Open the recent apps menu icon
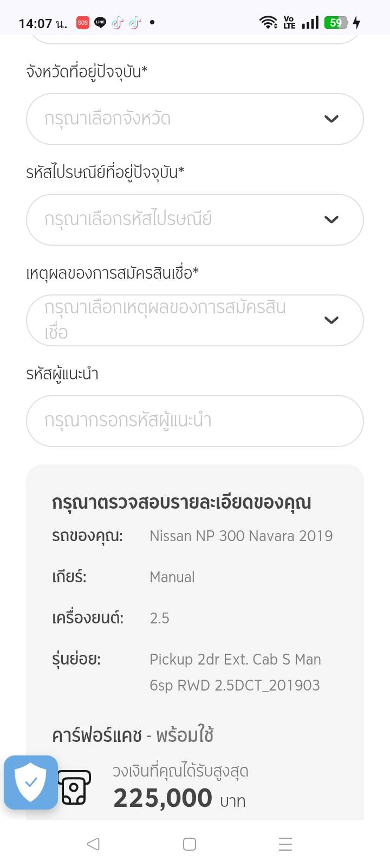390x868 pixels. [x=285, y=844]
